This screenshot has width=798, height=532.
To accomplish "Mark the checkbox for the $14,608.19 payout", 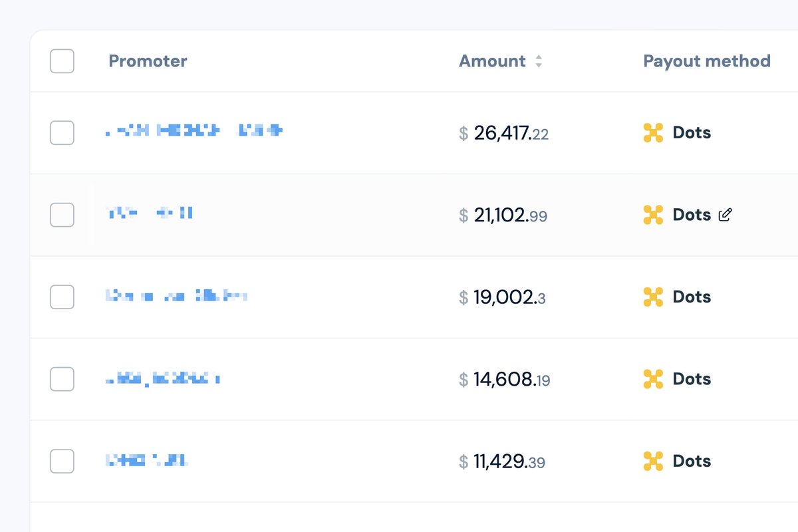I will (62, 379).
